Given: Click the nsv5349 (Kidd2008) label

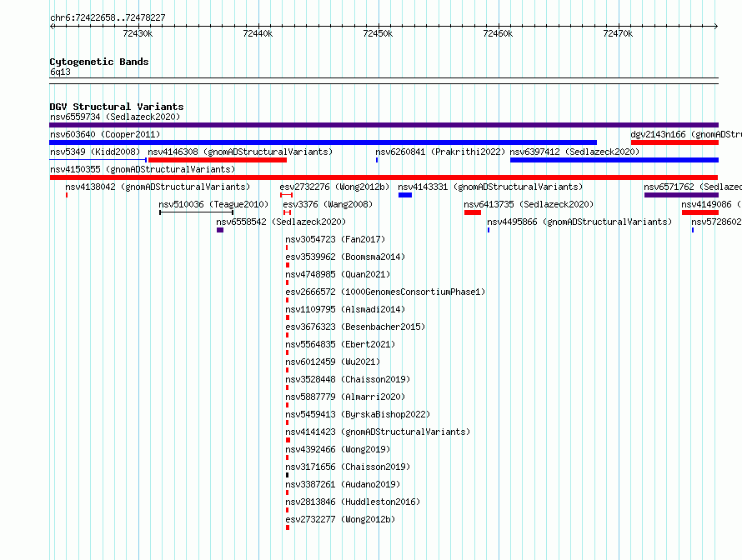Looking at the screenshot, I should (x=95, y=152).
